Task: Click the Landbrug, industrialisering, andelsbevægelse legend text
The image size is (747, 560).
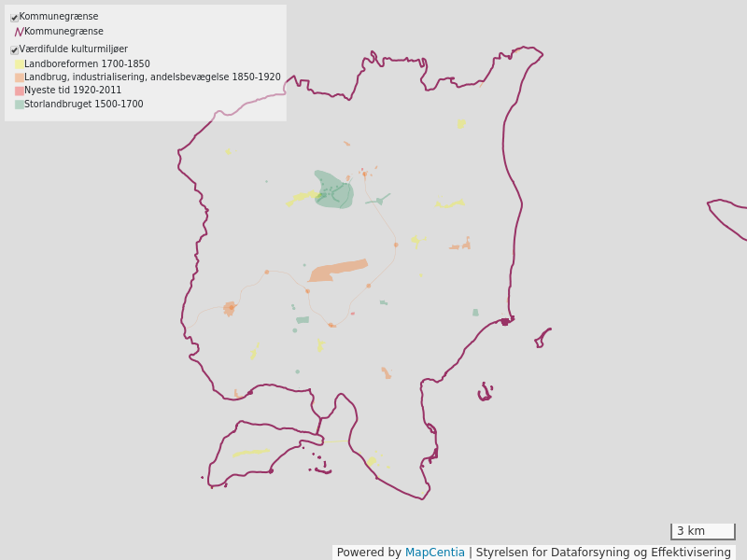Action: point(152,77)
